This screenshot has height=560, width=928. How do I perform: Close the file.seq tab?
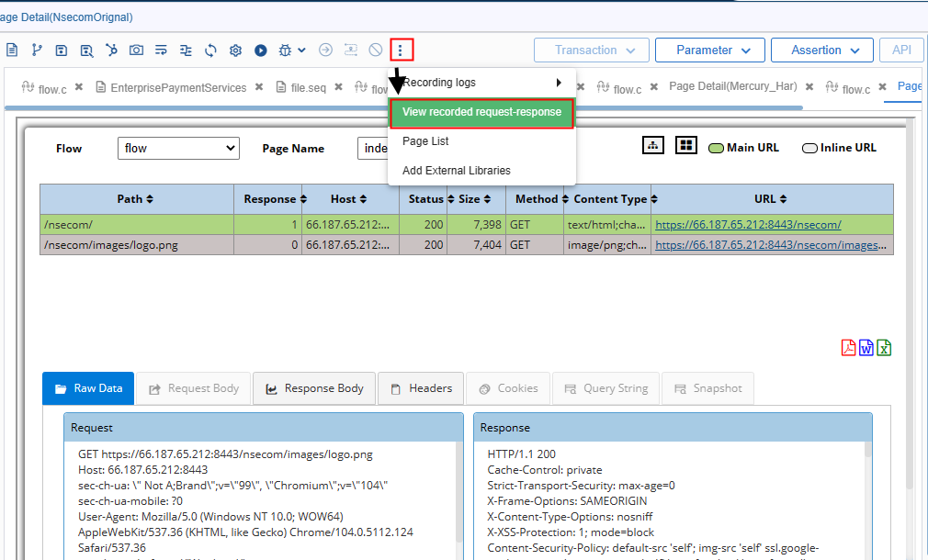click(x=338, y=87)
